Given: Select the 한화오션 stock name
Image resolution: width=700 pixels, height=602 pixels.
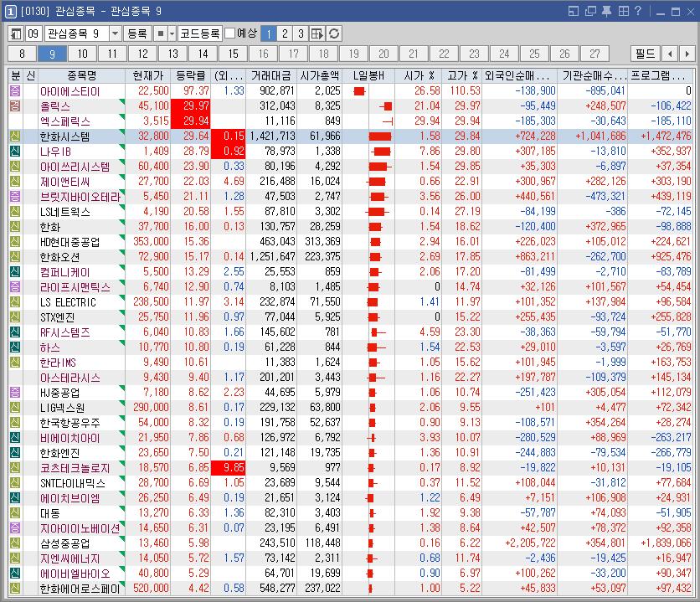Looking at the screenshot, I should [x=59, y=257].
